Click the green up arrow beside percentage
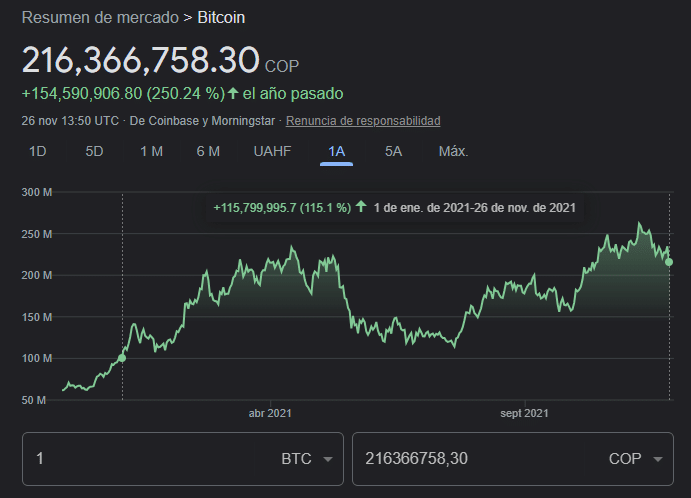Screen dimensions: 691x498 pyautogui.click(x=233, y=93)
